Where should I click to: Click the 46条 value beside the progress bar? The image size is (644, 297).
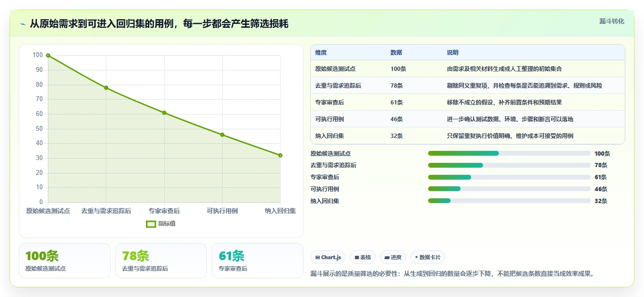coord(601,189)
